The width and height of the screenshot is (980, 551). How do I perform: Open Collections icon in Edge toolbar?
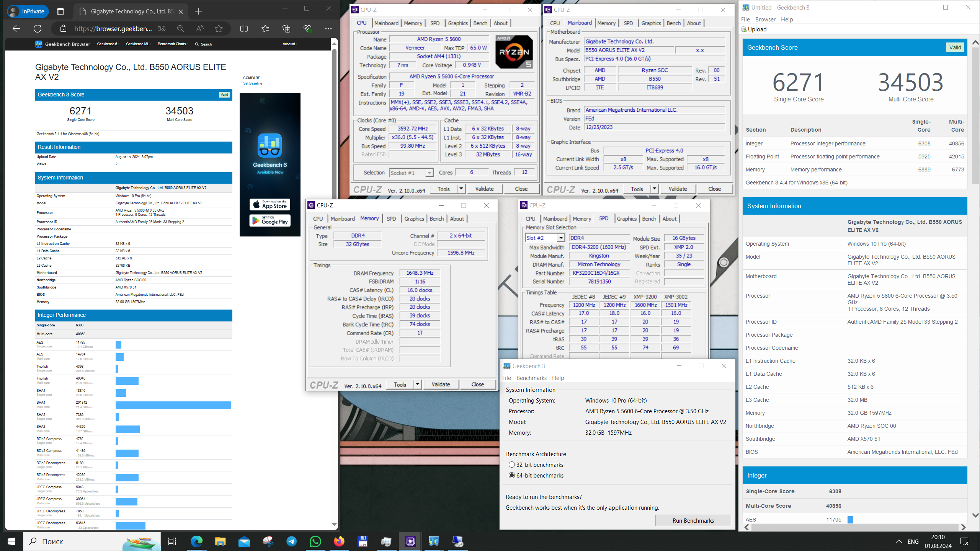(x=286, y=28)
